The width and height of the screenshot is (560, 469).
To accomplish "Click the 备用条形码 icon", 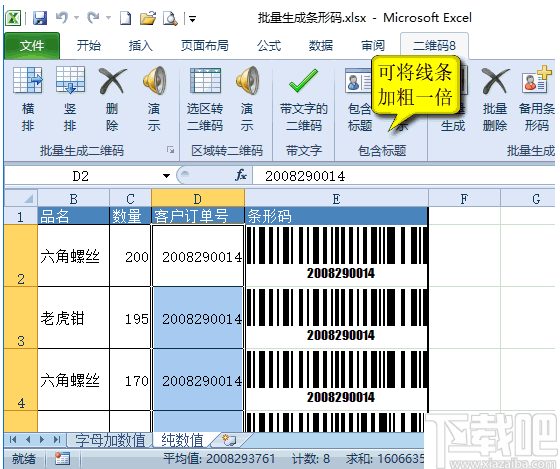I will (x=536, y=79).
